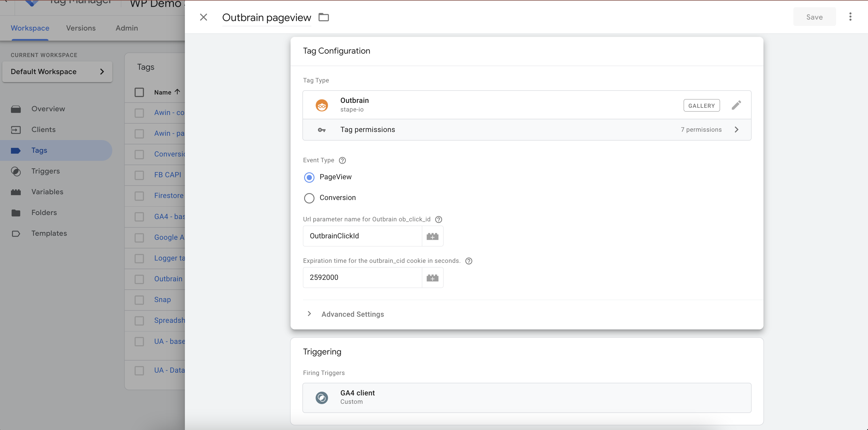
Task: Click the Folders sidebar icon
Action: pos(16,213)
